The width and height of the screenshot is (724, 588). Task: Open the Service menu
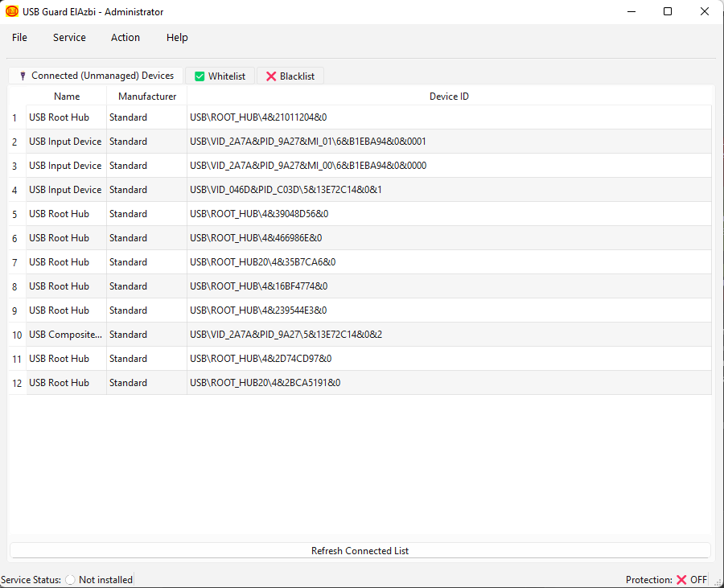[69, 38]
